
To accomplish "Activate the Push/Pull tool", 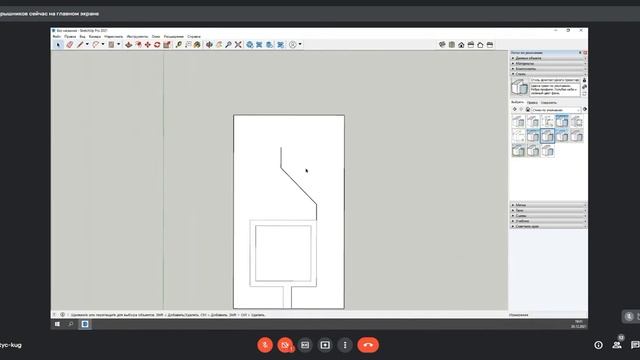I will [x=129, y=44].
